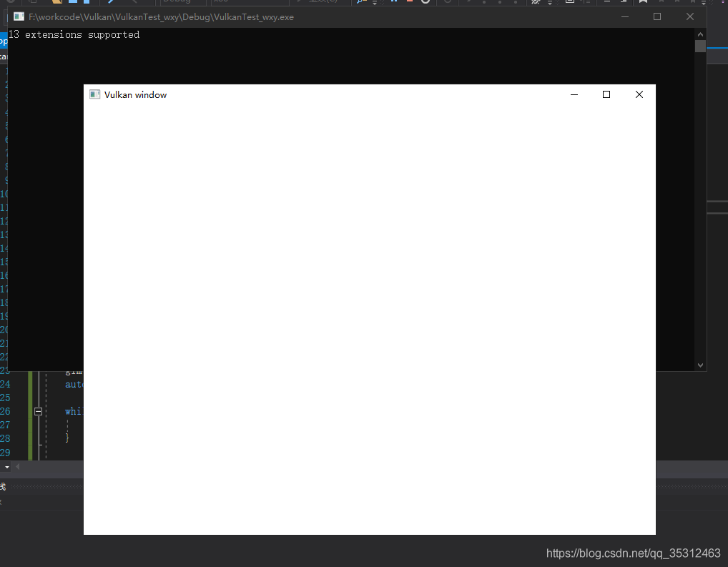Click the console vertical scrollbar thumb
Viewport: 728px width, 567px height.
pos(700,46)
